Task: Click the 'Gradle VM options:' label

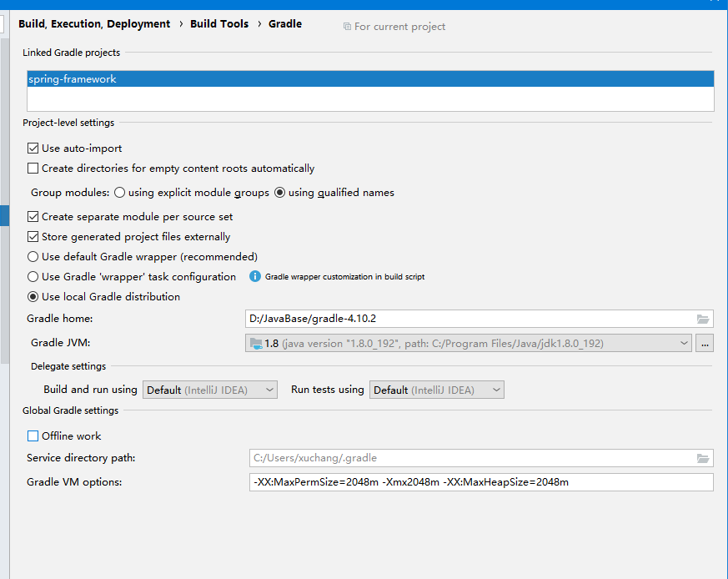Action: pyautogui.click(x=74, y=482)
